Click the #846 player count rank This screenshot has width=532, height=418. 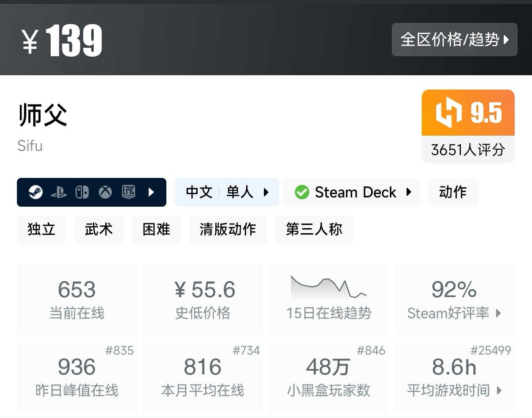371,350
